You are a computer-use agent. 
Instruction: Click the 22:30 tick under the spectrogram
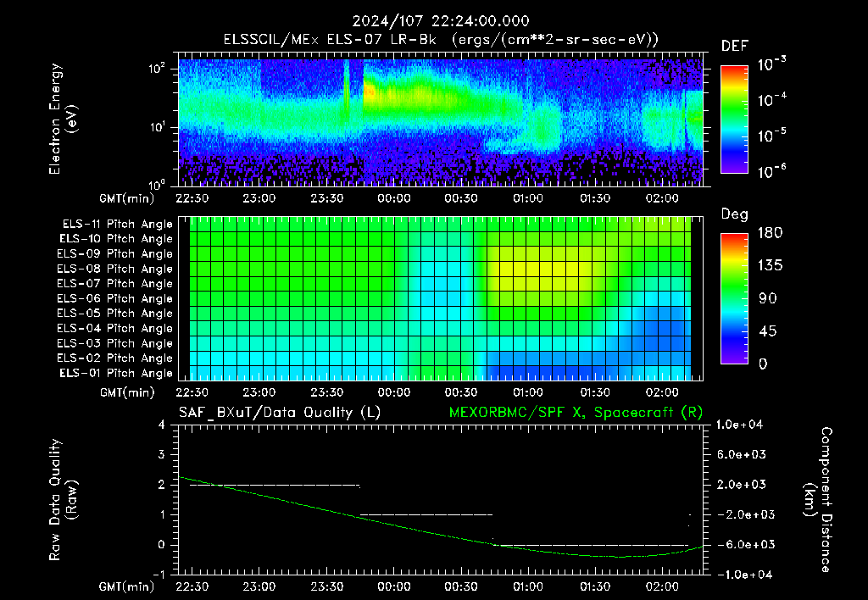point(192,198)
